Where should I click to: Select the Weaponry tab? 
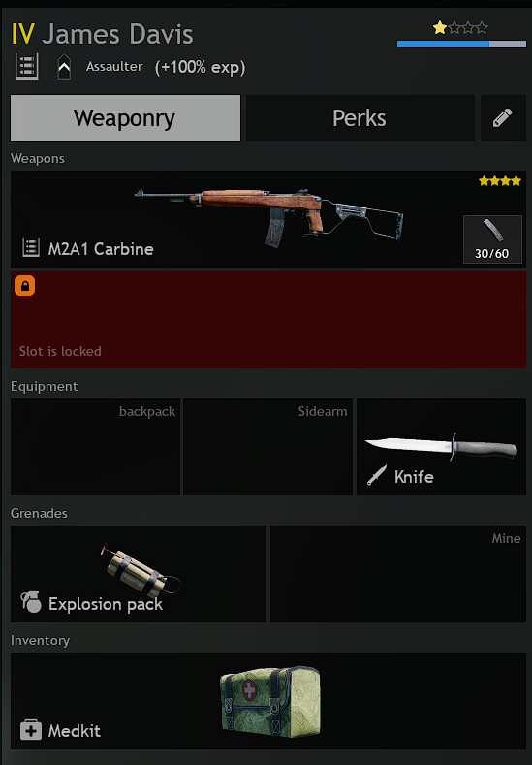(125, 118)
